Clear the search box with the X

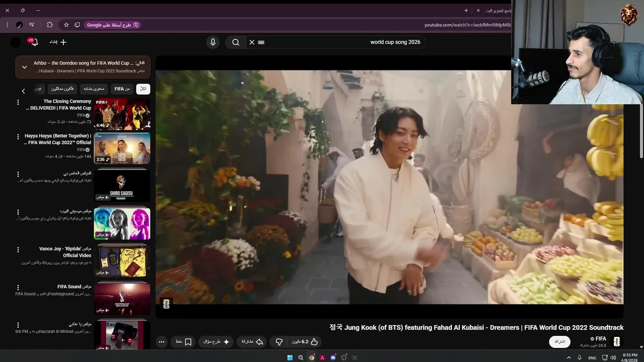[x=252, y=42]
